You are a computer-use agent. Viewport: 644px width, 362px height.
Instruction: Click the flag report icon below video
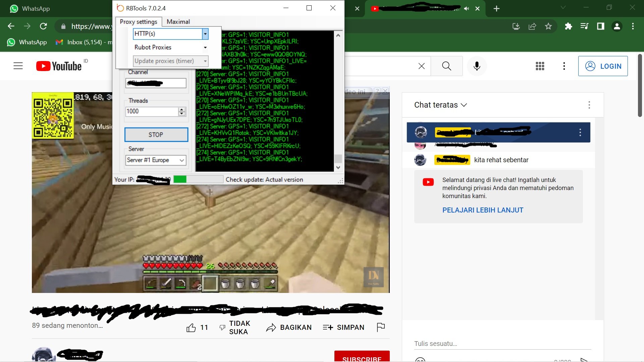(x=381, y=327)
